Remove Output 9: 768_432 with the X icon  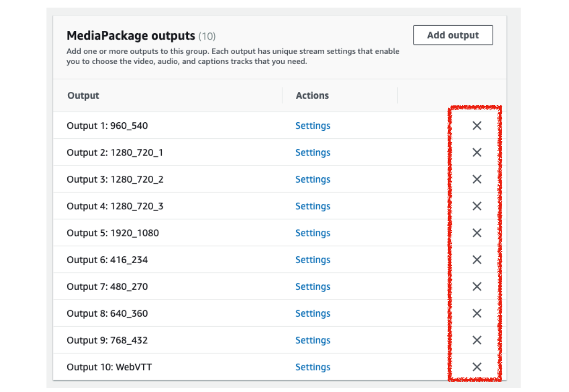pyautogui.click(x=477, y=340)
